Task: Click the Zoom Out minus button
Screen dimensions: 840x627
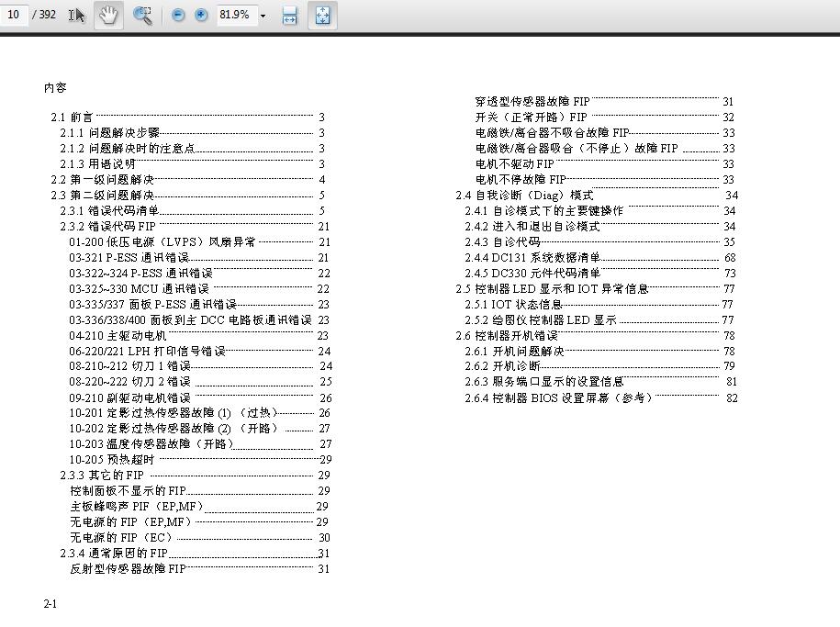Action: (x=178, y=16)
